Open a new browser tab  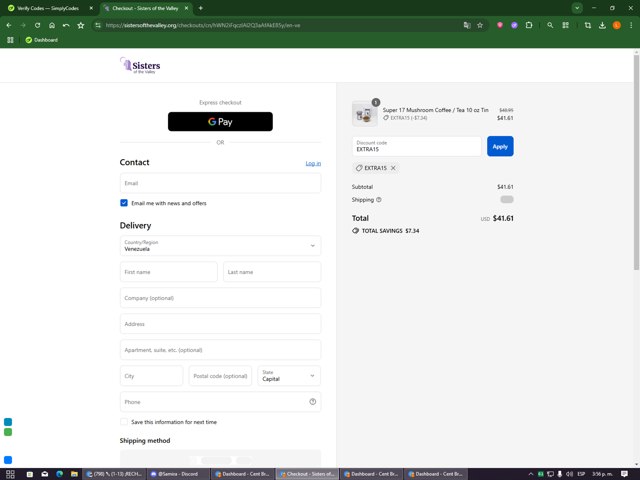tap(200, 8)
